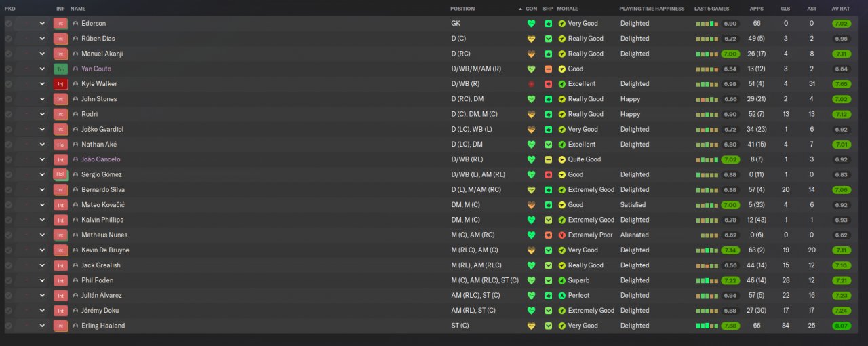The width and height of the screenshot is (868, 346).
Task: Click Rúben Dias's condition heart icon
Action: click(x=532, y=39)
